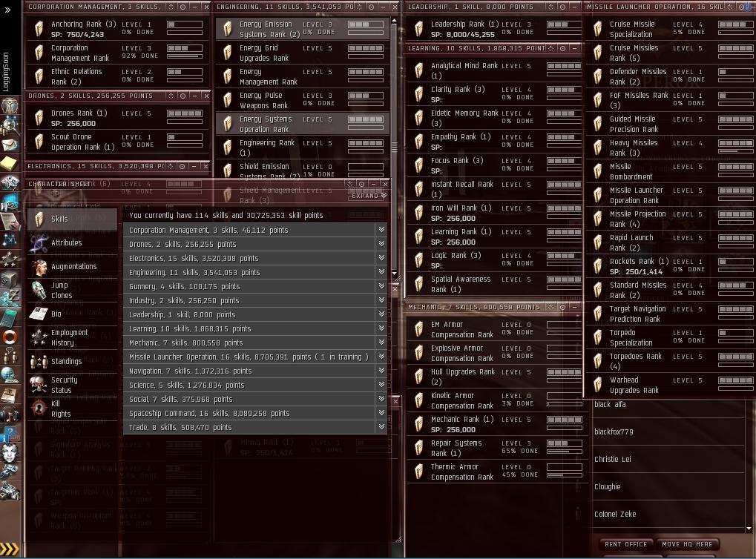Open Kill Rights section

pyautogui.click(x=72, y=408)
